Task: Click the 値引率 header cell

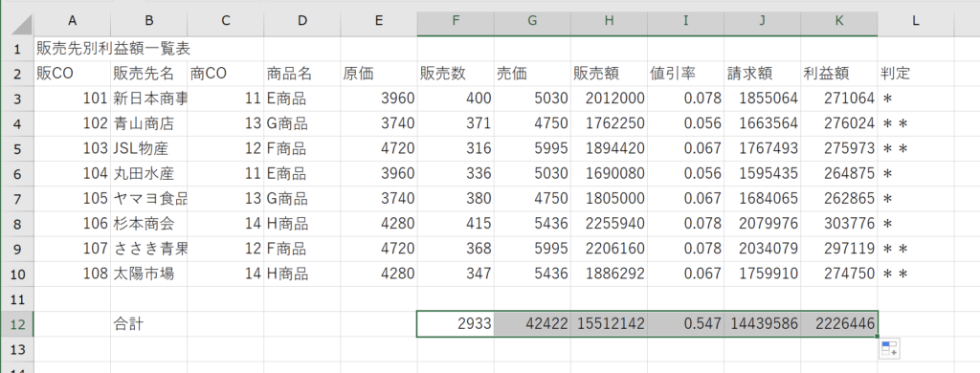Action: (685, 74)
